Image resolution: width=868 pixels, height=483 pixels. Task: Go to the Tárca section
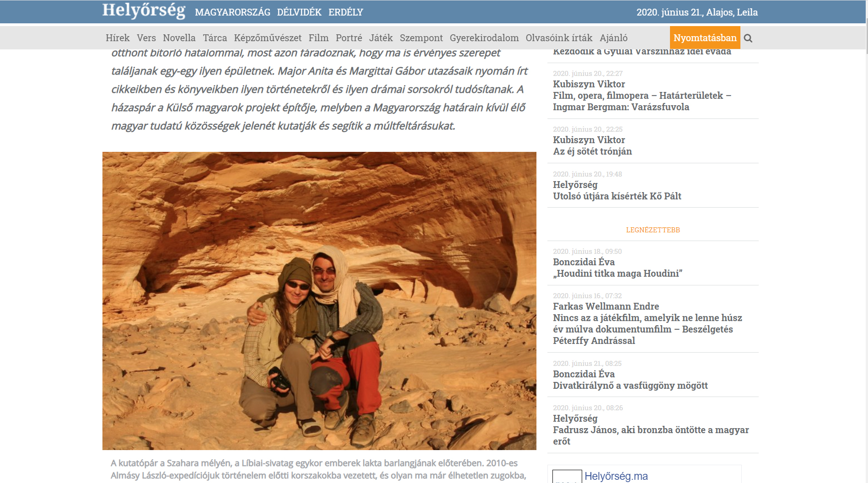coord(215,38)
